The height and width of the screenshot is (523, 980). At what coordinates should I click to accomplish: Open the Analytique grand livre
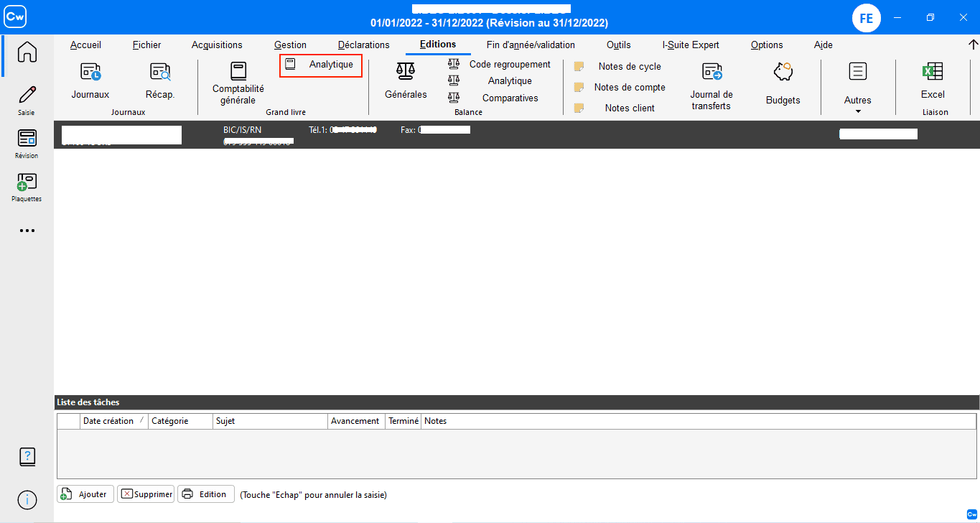(x=321, y=65)
